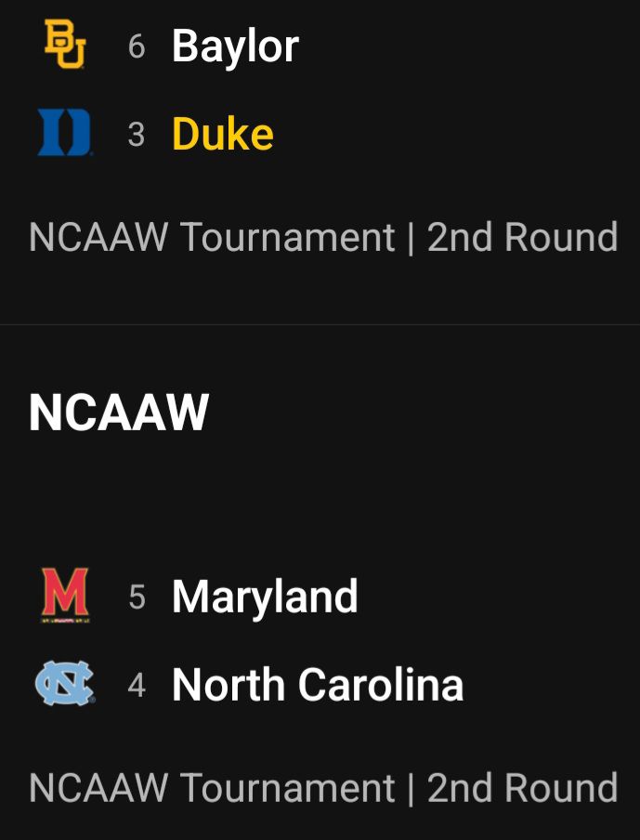
Task: Click North Carolina's seed number 4
Action: (x=137, y=687)
